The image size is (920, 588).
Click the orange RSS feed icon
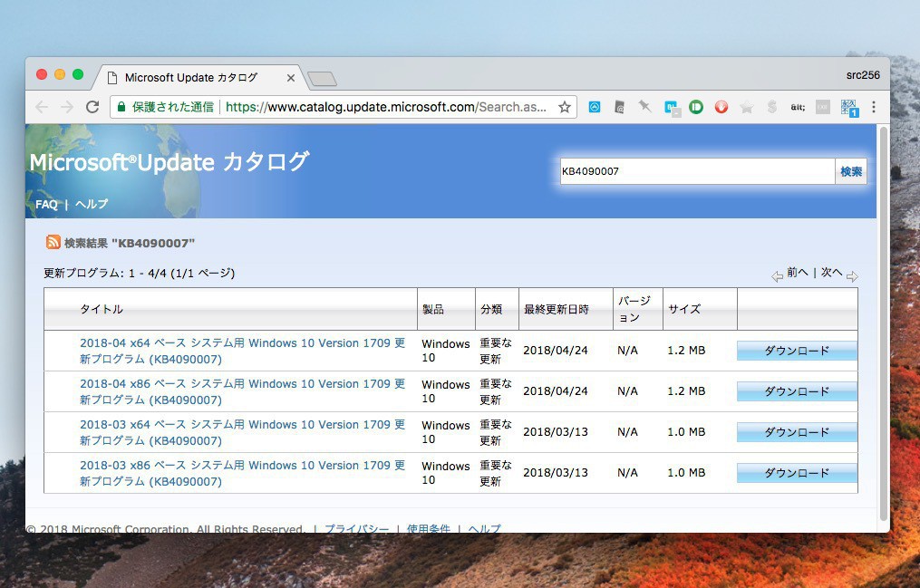[x=53, y=242]
